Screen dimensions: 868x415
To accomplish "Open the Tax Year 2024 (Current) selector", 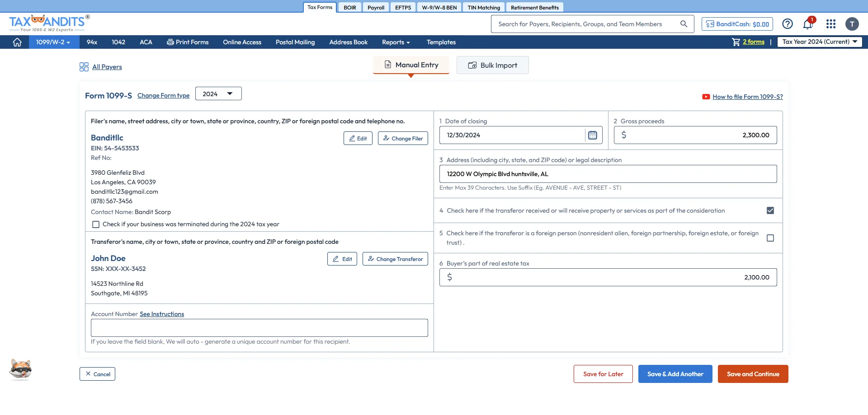I will tap(820, 42).
